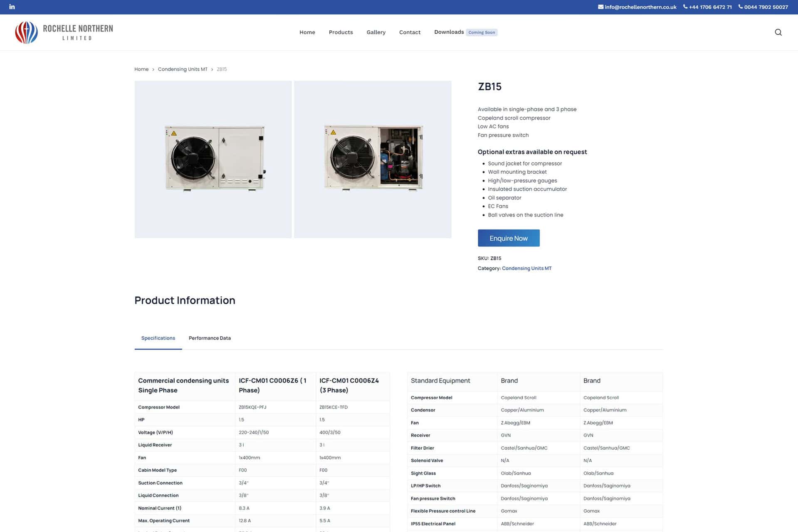Click the info@rochellenorthern.co.uk email address
798x532 pixels.
tap(640, 7)
